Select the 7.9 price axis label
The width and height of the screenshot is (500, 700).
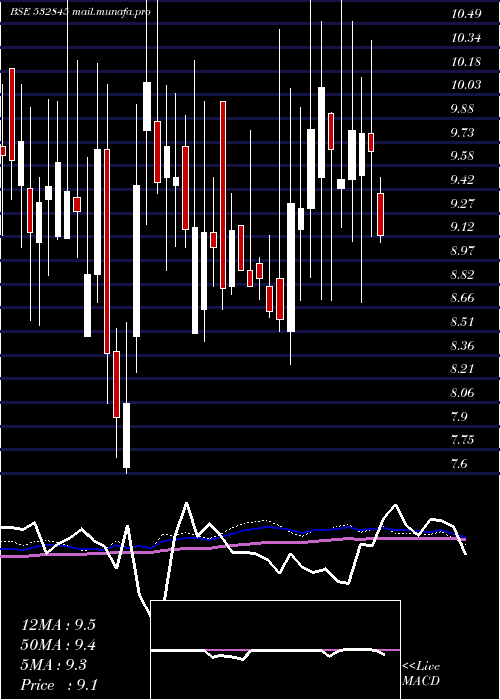click(x=460, y=417)
